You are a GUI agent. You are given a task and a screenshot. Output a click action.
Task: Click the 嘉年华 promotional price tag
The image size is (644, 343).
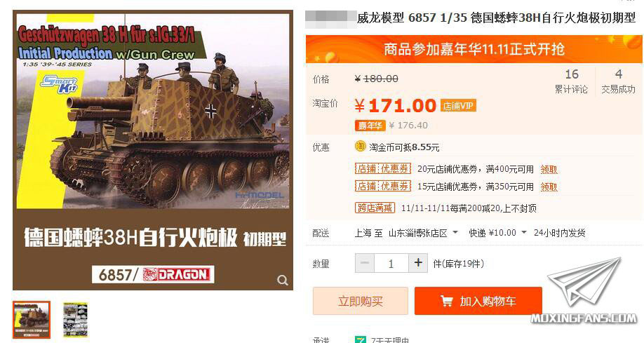coord(370,126)
